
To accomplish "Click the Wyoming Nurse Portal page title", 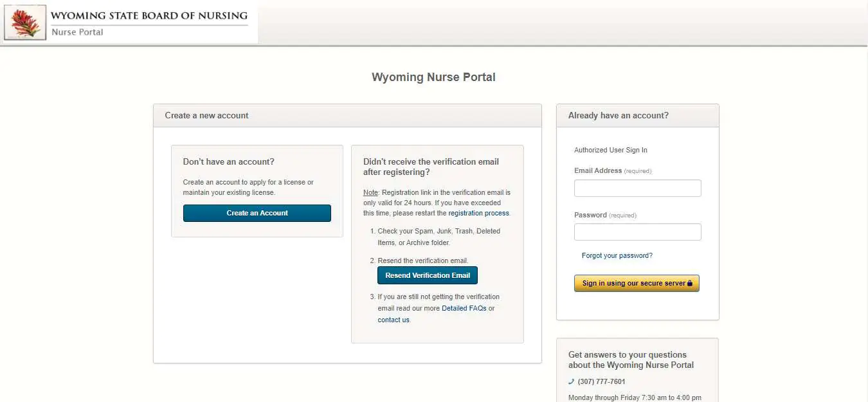I will point(433,77).
